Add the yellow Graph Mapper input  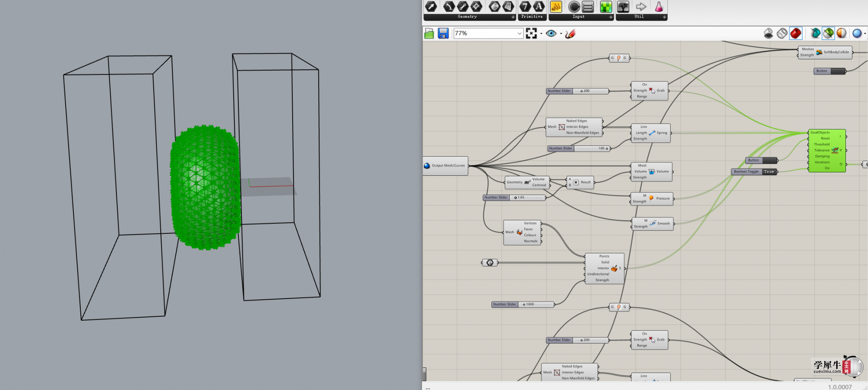tap(556, 7)
